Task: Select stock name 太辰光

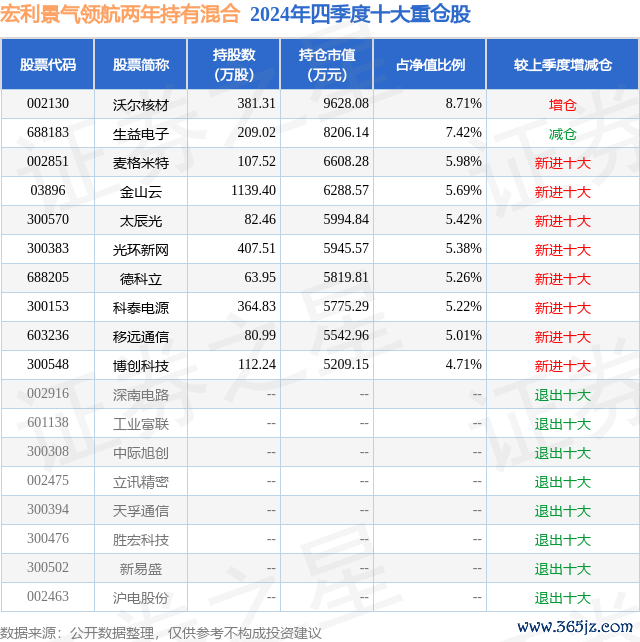Action: click(x=141, y=221)
